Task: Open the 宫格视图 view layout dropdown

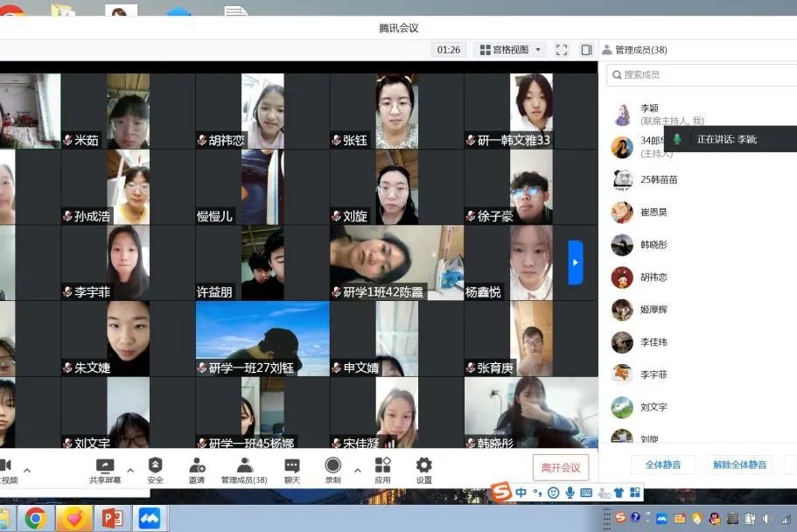Action: click(x=511, y=50)
